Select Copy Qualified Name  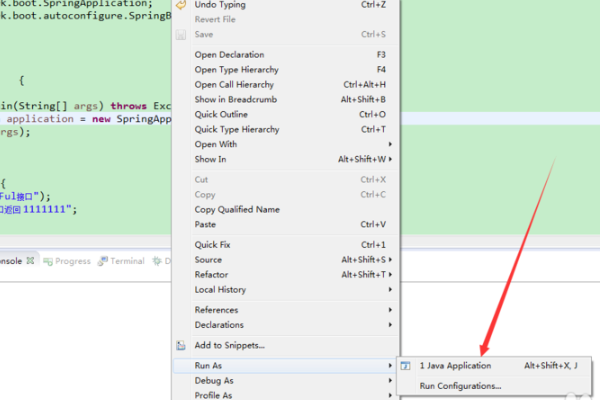tap(286, 209)
